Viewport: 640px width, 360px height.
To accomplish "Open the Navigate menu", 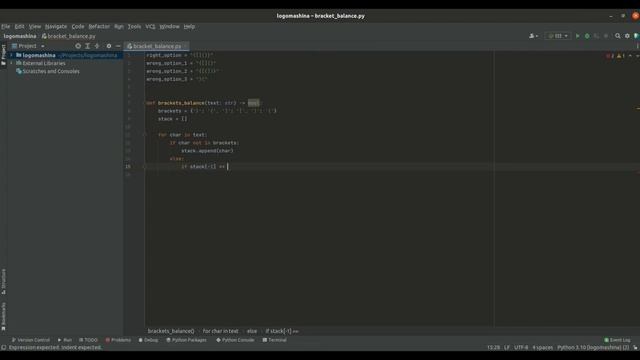I will coord(56,27).
